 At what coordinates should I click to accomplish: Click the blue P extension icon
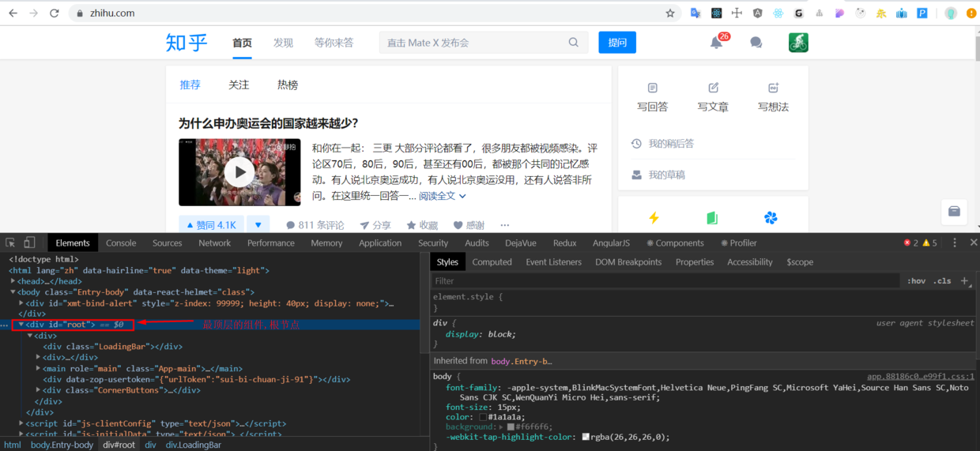922,13
